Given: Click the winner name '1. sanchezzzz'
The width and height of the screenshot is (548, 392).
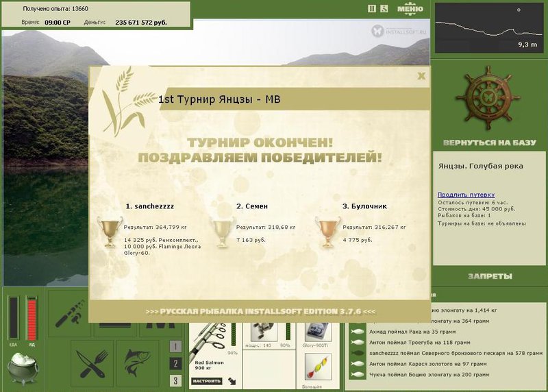Looking at the screenshot, I should click(149, 206).
